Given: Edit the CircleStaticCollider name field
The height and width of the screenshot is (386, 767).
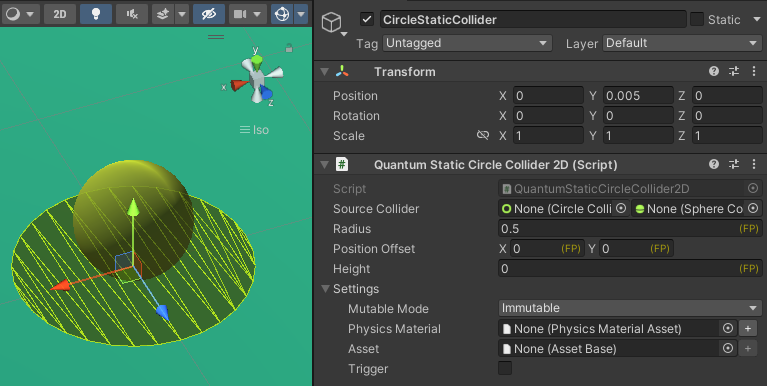Looking at the screenshot, I should [x=533, y=20].
